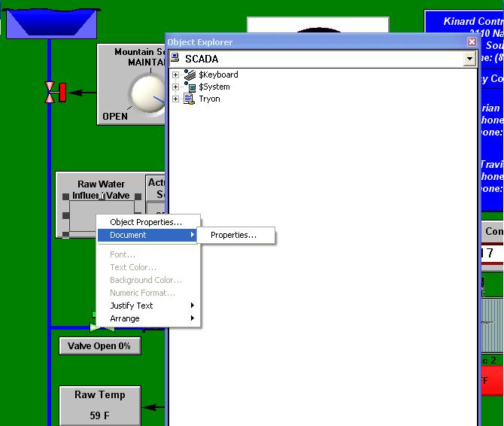This screenshot has width=504, height=426.
Task: Click the black arrow pointing to Raw Temp
Action: coord(153,407)
